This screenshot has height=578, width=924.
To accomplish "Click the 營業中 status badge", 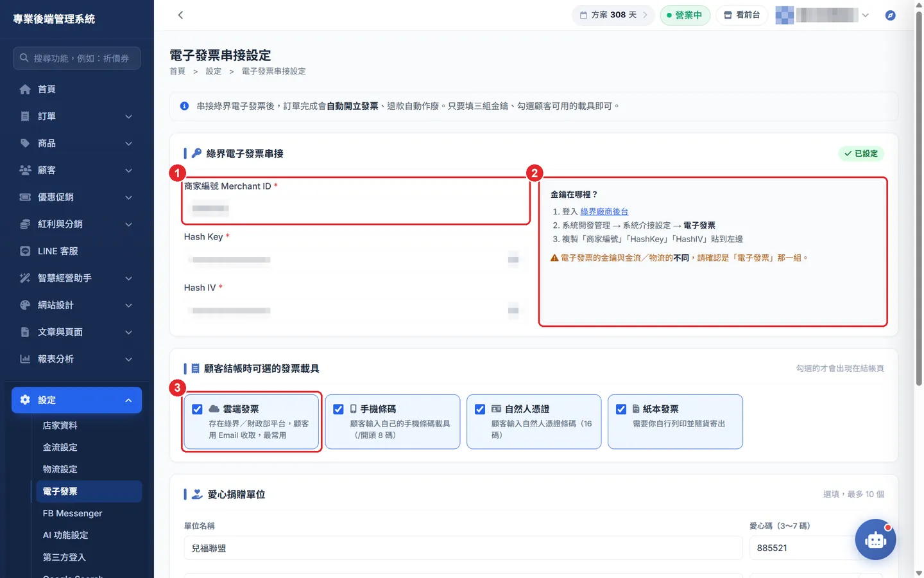I will tap(685, 15).
